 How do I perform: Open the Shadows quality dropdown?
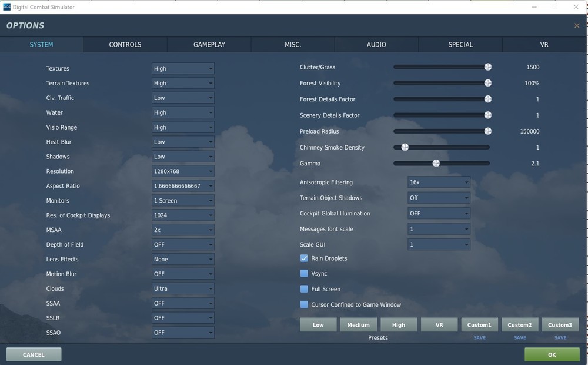coord(182,156)
